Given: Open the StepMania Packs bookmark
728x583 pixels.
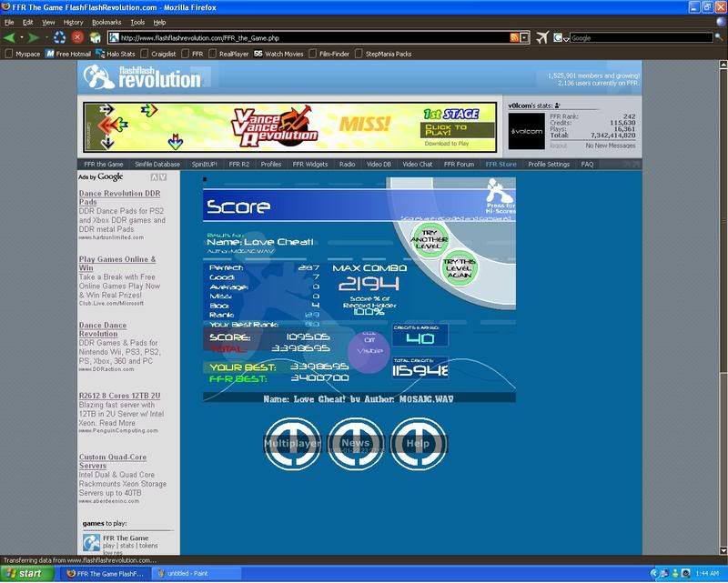Looking at the screenshot, I should pos(383,54).
